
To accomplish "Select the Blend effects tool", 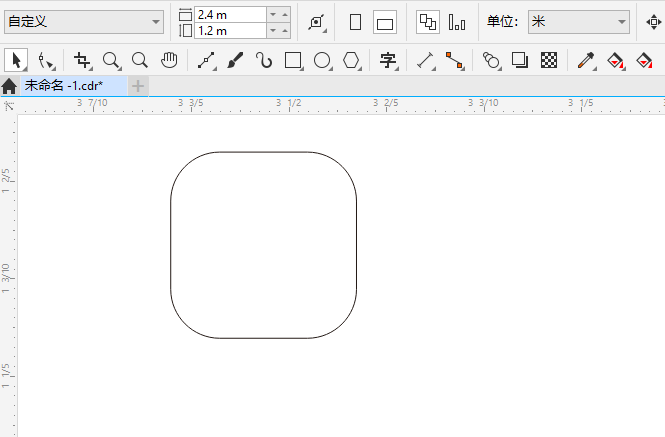I will click(491, 61).
